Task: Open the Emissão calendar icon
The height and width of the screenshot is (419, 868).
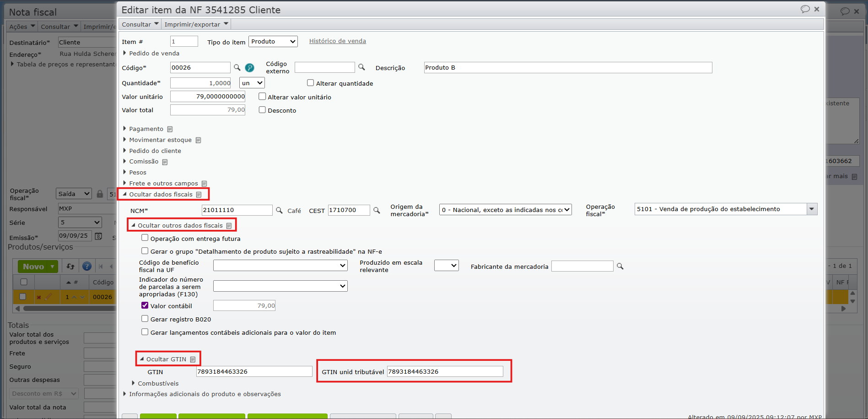Action: (98, 236)
